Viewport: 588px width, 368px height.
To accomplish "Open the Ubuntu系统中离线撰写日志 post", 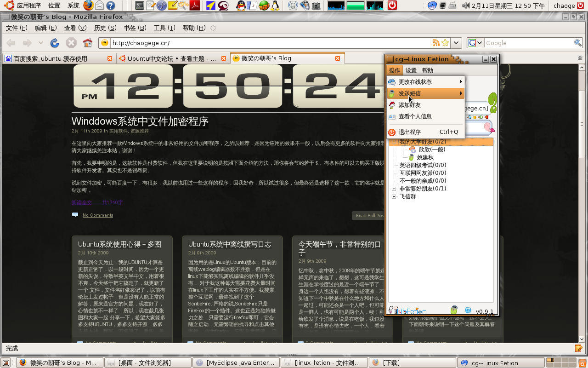I will click(x=230, y=244).
